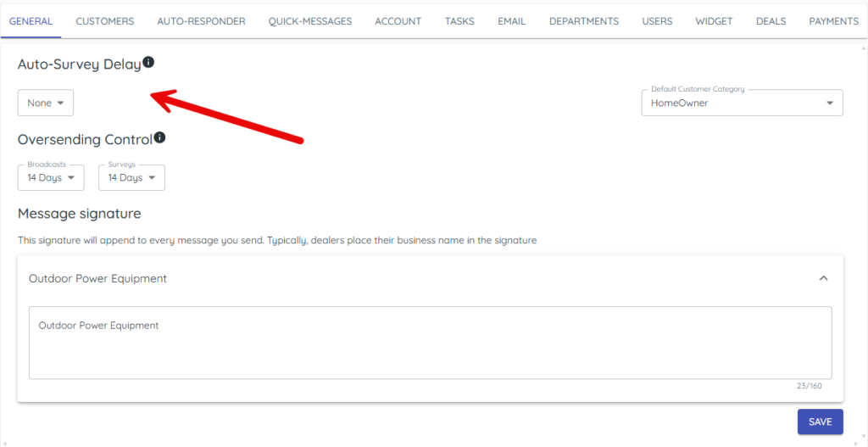Open the TASKS tab
The width and height of the screenshot is (868, 447).
[x=459, y=21]
